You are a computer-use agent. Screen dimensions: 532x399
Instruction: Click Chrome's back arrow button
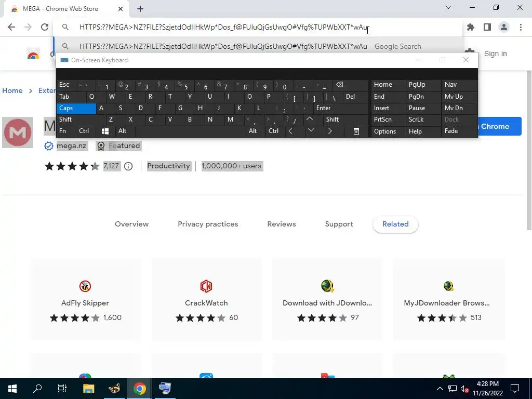point(11,27)
